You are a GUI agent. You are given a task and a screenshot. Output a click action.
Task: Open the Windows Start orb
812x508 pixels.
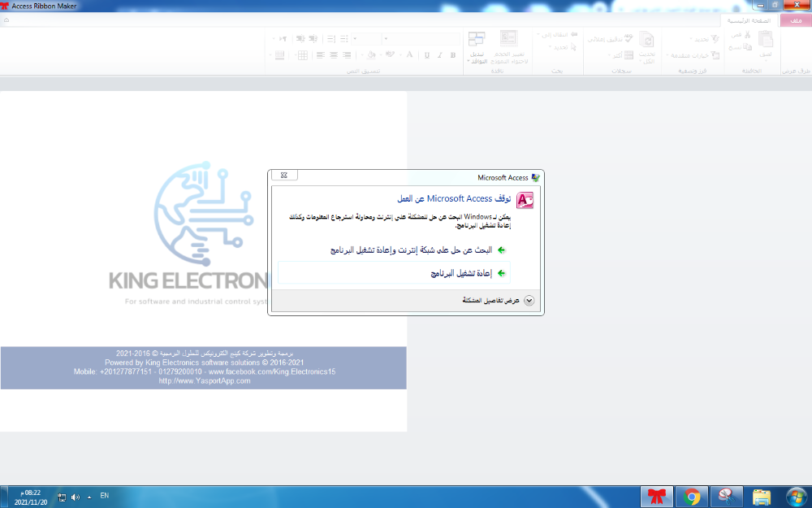[x=796, y=497]
